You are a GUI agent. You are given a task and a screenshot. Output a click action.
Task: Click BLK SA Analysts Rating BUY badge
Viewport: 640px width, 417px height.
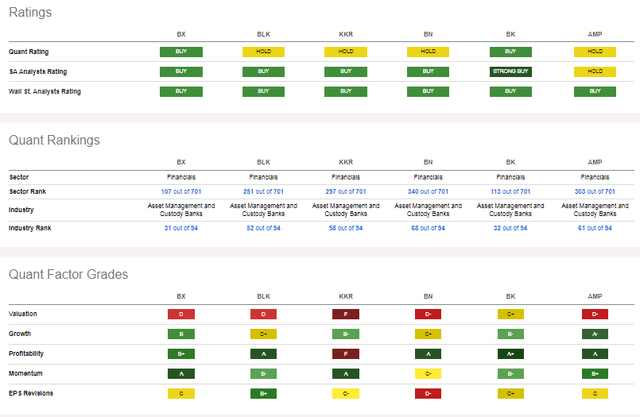pyautogui.click(x=263, y=72)
